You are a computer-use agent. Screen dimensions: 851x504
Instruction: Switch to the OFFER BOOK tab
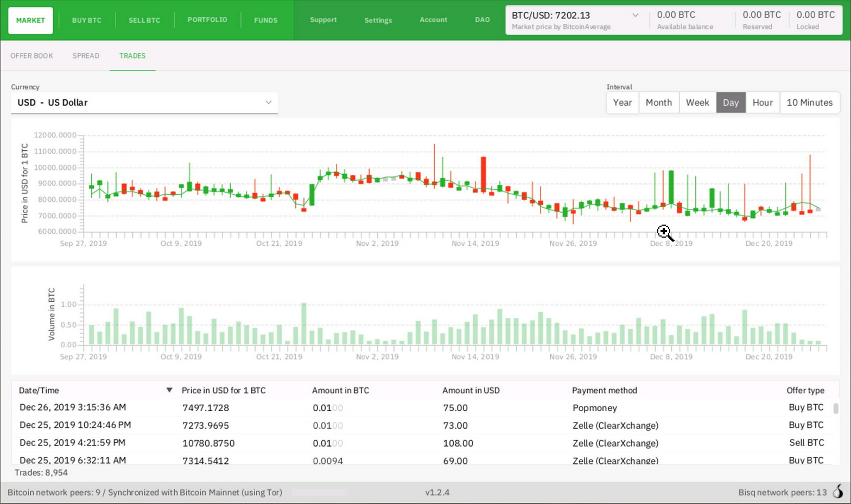32,56
